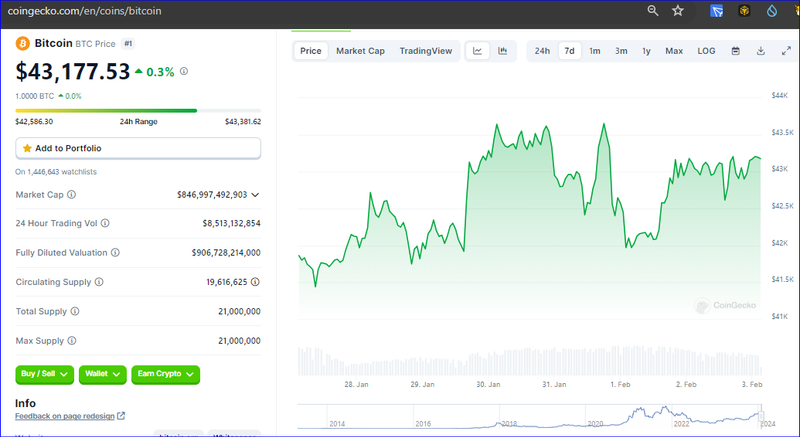Select the 3m chart range
Viewport: 800px width, 437px height.
621,51
